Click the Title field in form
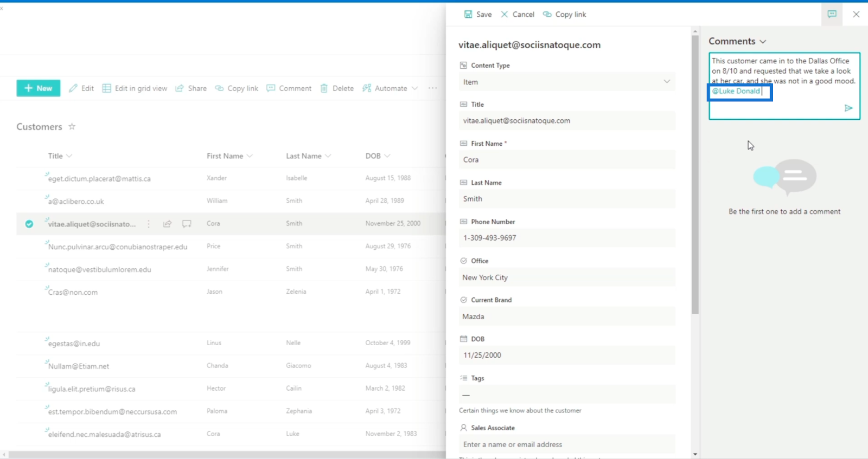This screenshot has height=459, width=868. click(x=567, y=121)
